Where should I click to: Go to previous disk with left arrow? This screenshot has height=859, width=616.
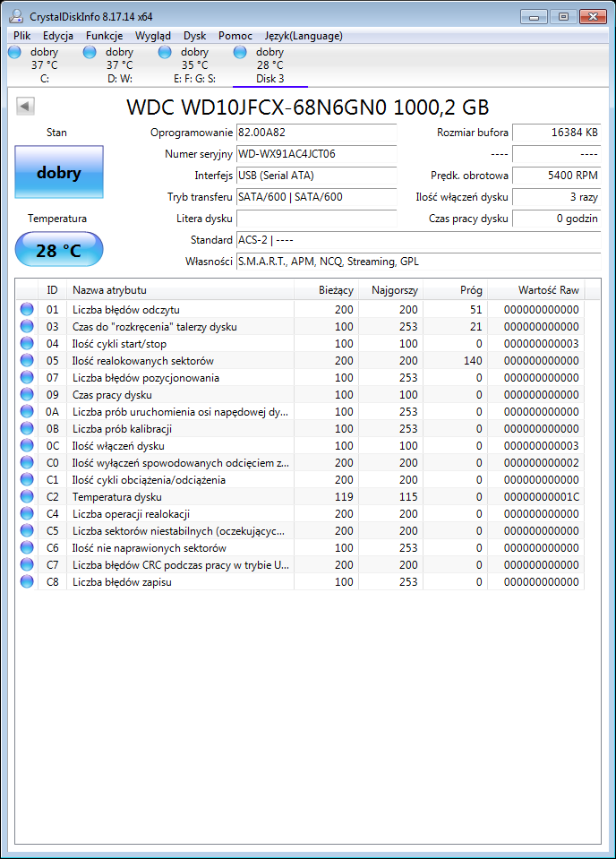(x=25, y=106)
